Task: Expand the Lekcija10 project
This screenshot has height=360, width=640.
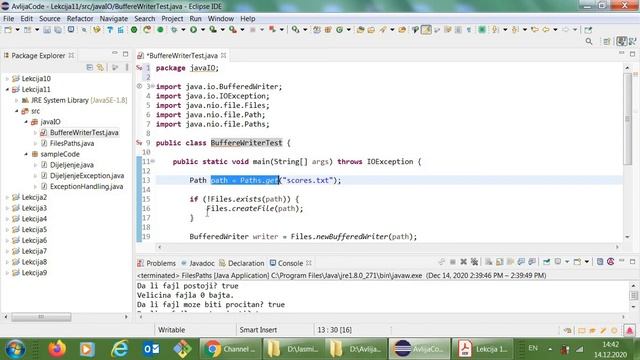Action: [7, 78]
